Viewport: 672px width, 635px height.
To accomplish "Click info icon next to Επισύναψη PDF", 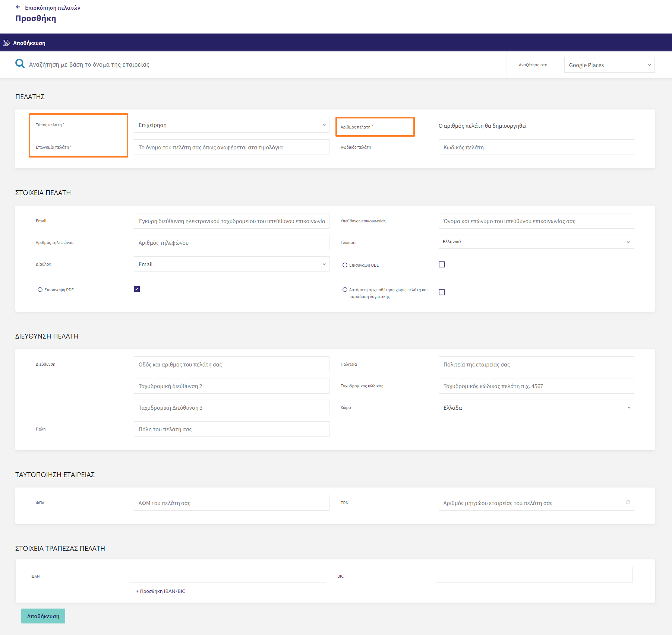I will coord(40,290).
